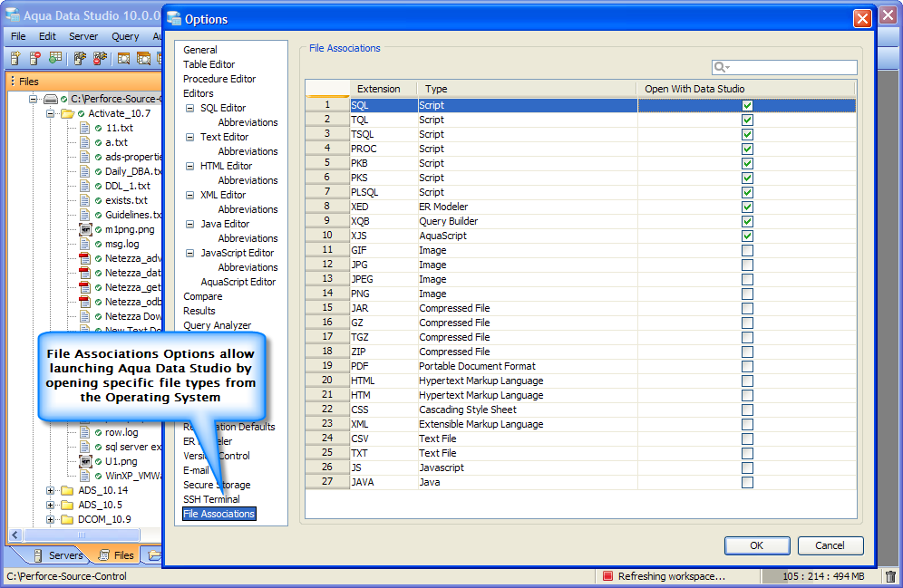Open the Edit menu
This screenshot has width=903, height=588.
47,36
